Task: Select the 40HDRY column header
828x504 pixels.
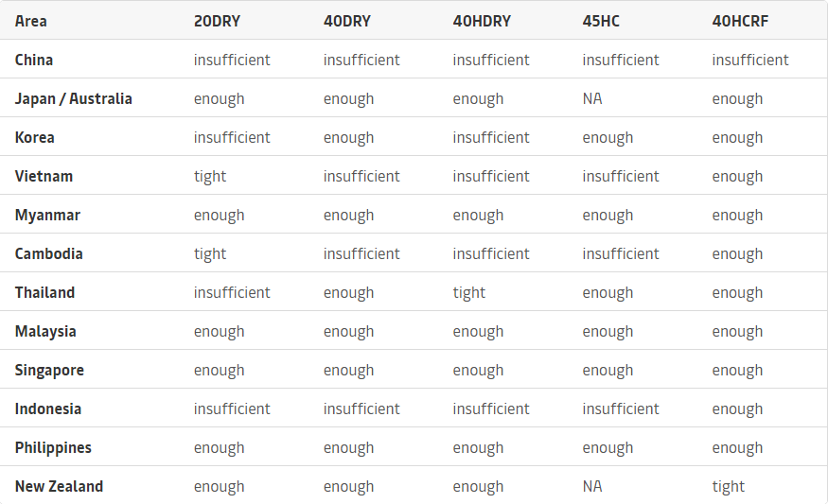Action: (x=482, y=21)
